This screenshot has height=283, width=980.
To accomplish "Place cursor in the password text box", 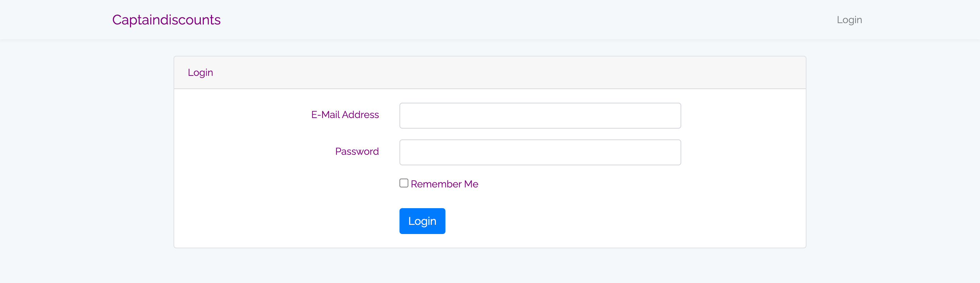I will point(540,152).
